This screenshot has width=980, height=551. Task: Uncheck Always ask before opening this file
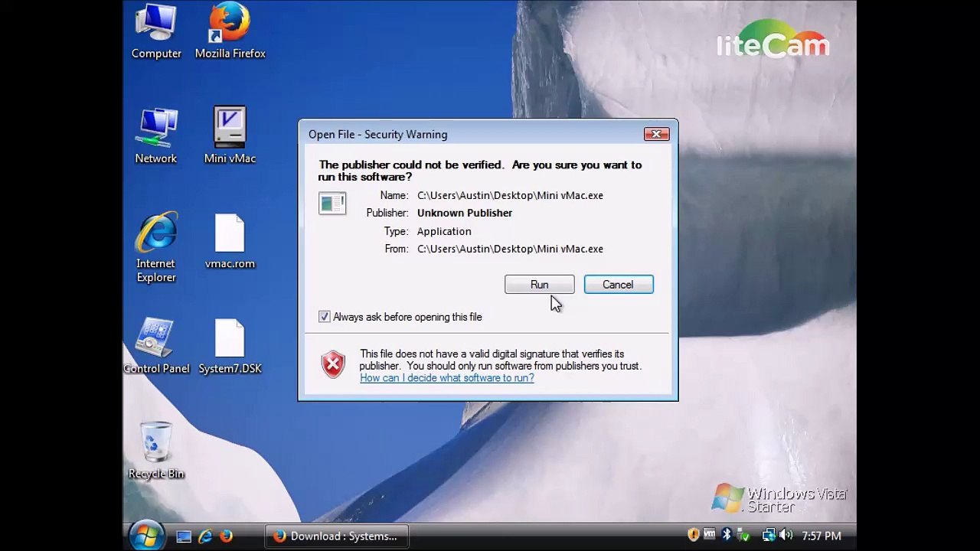click(325, 317)
